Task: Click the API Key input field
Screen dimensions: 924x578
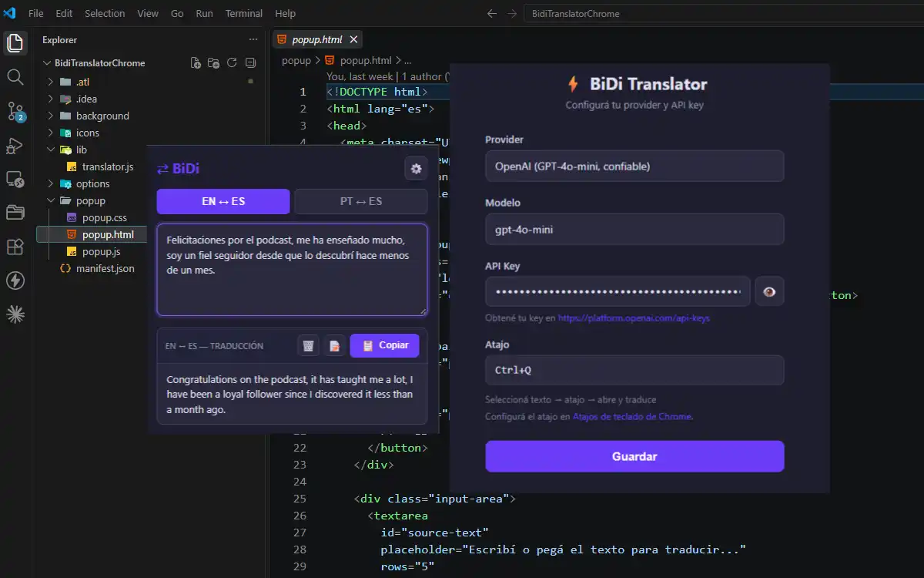Action: [x=618, y=291]
